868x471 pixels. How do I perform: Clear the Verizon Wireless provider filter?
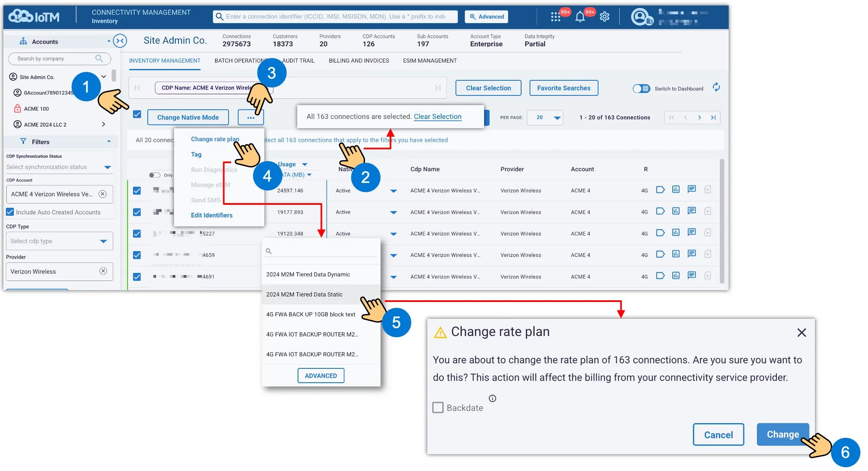coord(103,271)
